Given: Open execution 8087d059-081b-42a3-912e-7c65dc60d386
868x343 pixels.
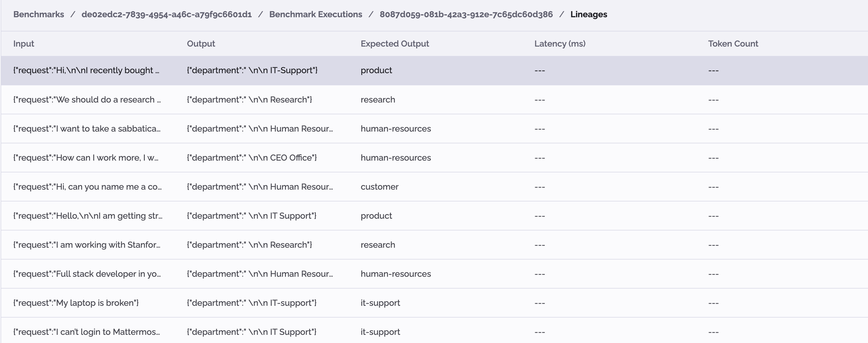Looking at the screenshot, I should 466,14.
